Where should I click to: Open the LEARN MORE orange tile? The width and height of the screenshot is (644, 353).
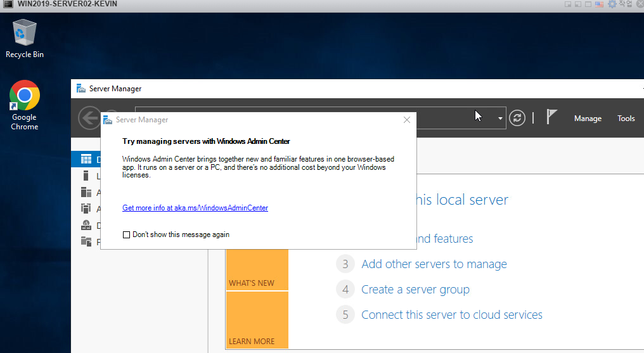tap(257, 320)
